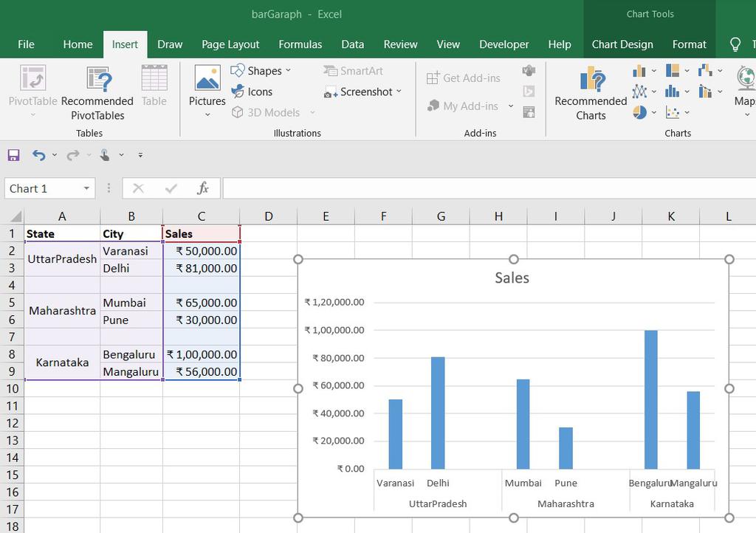Switch to the Chart Design tab
Image resolution: width=756 pixels, height=533 pixels.
click(x=622, y=44)
